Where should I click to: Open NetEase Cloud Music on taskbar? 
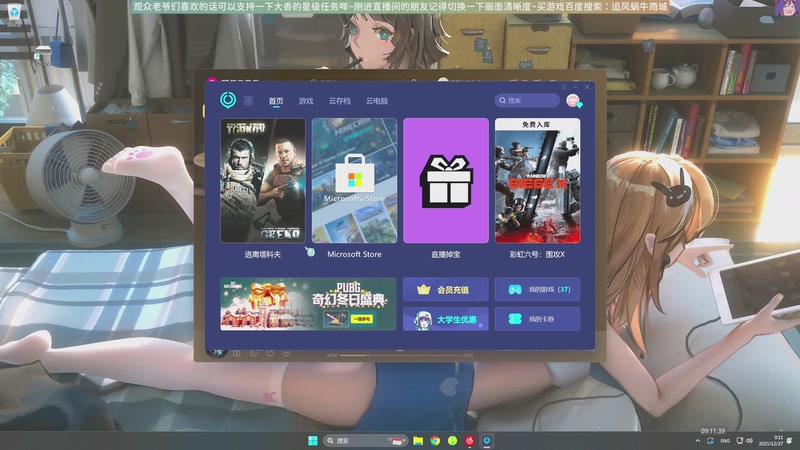(x=470, y=440)
